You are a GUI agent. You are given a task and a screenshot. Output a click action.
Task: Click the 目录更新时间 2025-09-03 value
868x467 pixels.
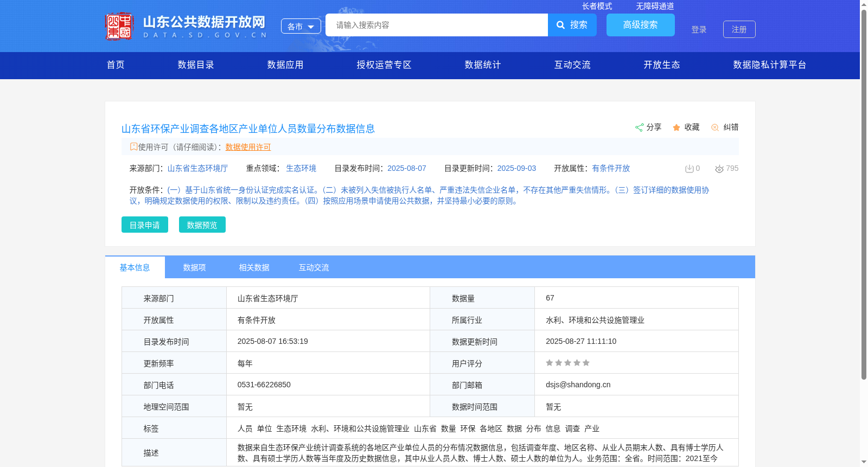pos(516,168)
